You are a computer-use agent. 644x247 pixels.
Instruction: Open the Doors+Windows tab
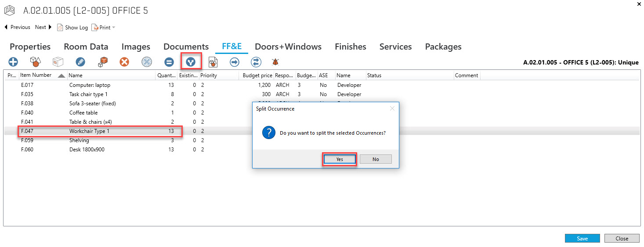[x=288, y=47]
